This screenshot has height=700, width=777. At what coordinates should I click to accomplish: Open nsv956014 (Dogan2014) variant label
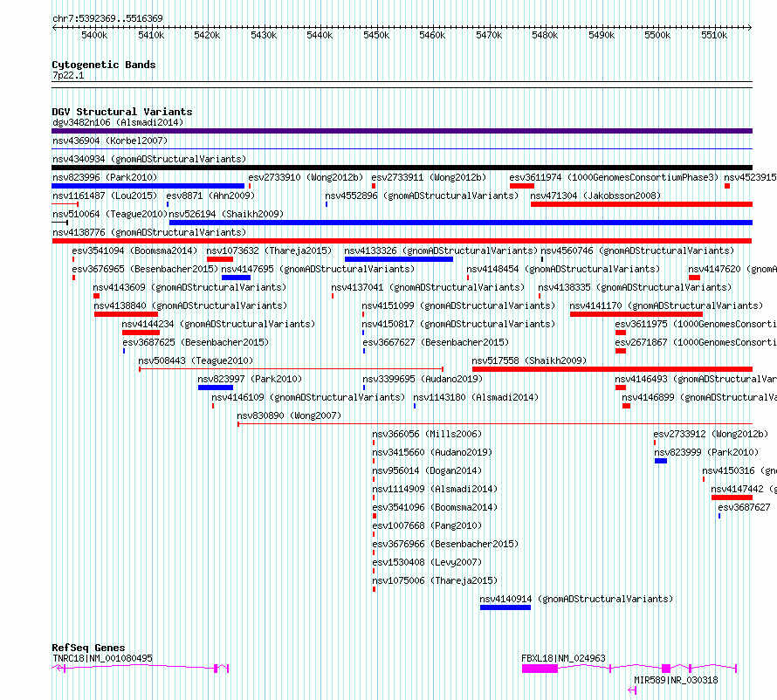427,470
